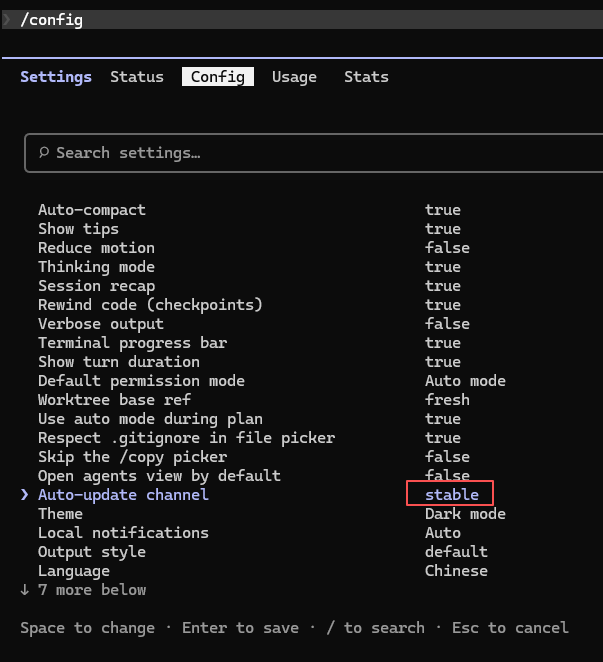Click the Dark mode value
The height and width of the screenshot is (662, 603).
[465, 514]
